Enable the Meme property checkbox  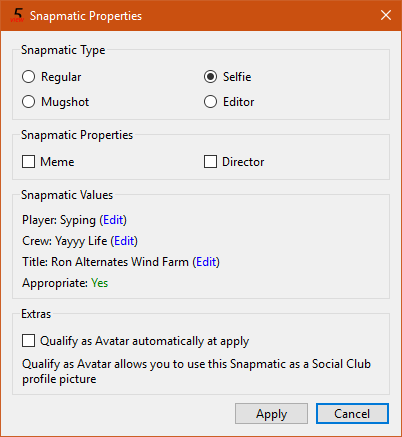pyautogui.click(x=48, y=162)
